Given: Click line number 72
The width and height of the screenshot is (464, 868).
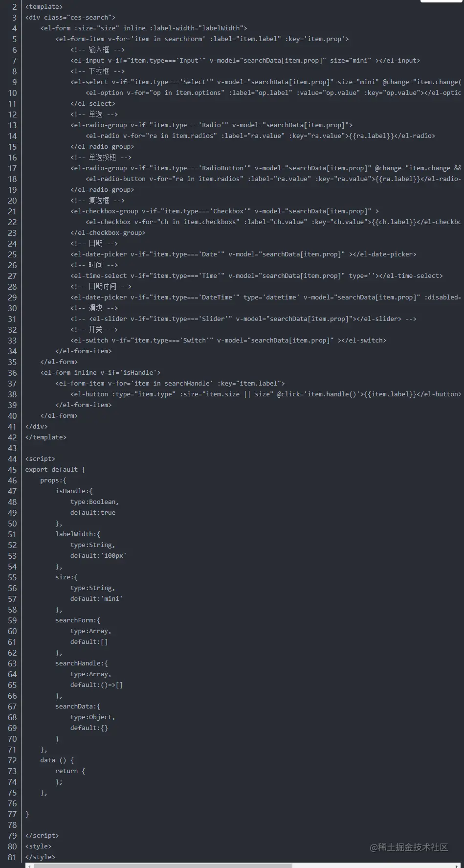Looking at the screenshot, I should (12, 760).
